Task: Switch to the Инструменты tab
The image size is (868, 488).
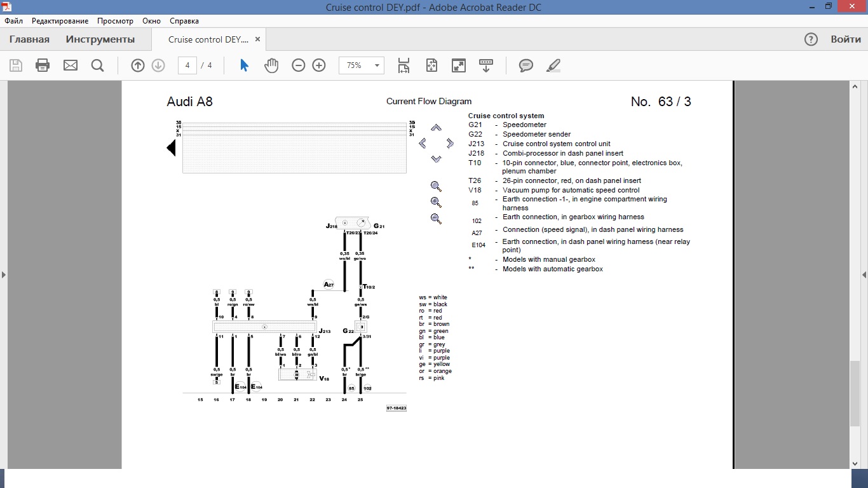Action: (100, 39)
